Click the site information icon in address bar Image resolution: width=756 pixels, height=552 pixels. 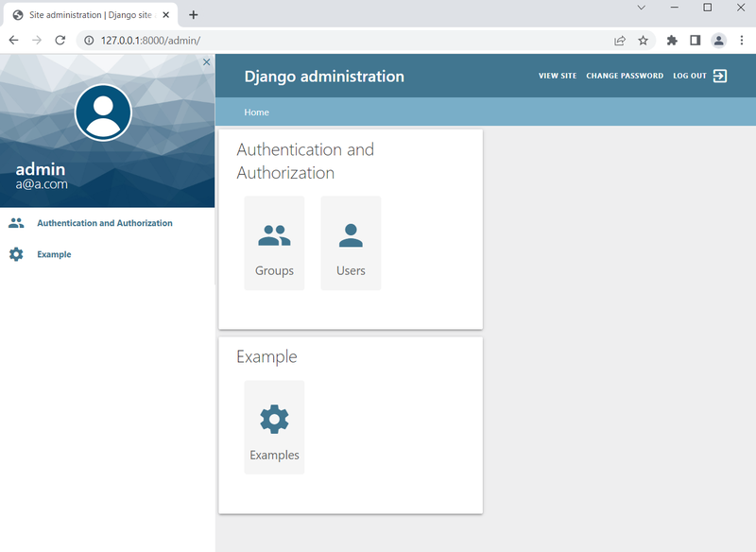coord(89,41)
